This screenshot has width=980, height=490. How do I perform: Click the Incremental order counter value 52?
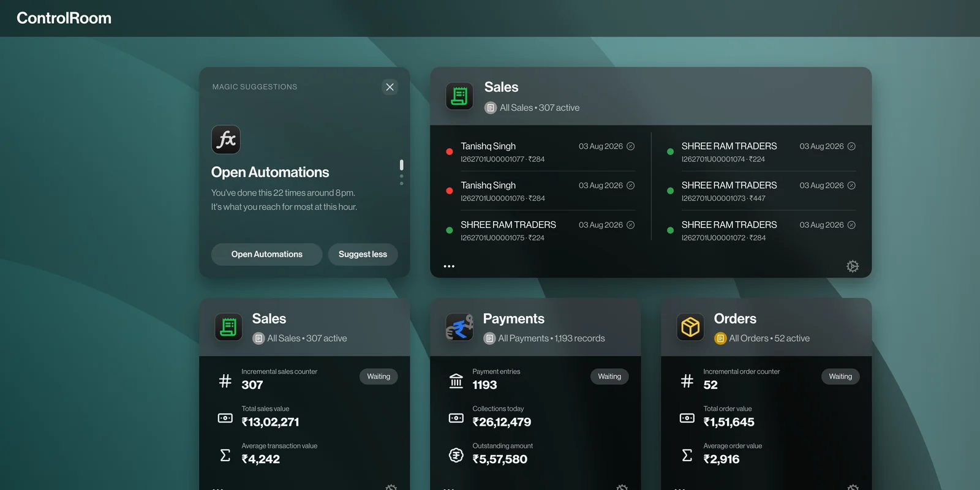pos(710,385)
